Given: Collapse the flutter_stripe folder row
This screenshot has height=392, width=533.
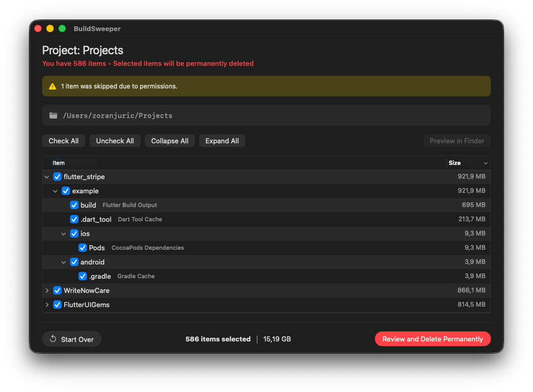Looking at the screenshot, I should click(x=47, y=177).
